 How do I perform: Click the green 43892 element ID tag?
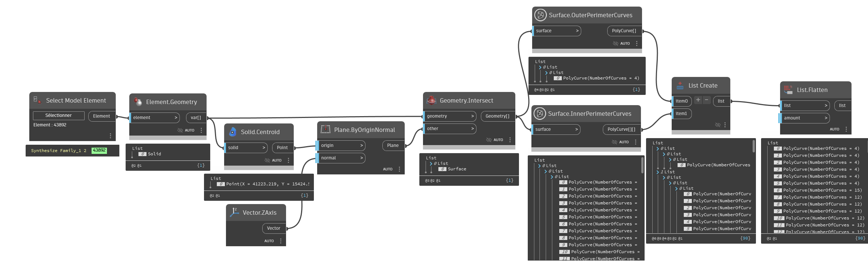point(99,150)
